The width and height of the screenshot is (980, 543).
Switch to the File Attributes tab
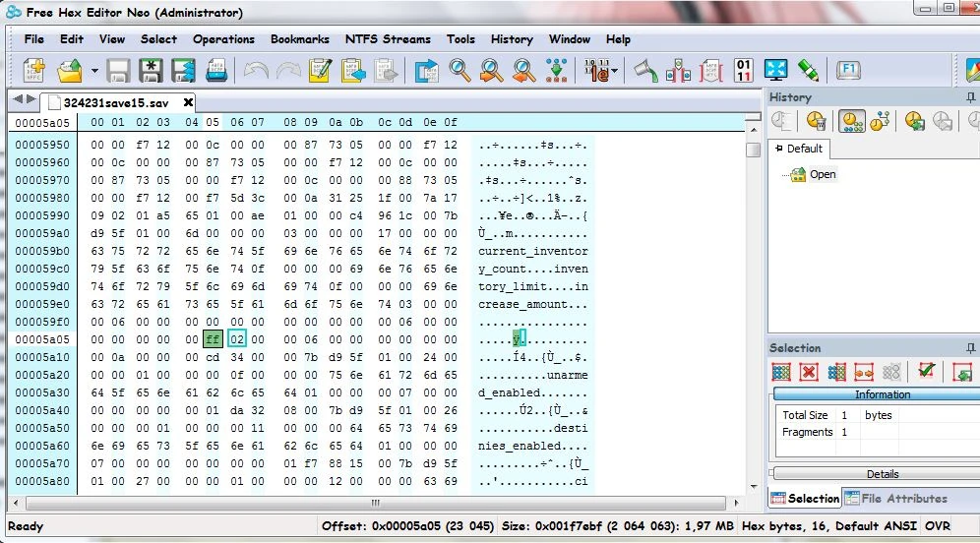[896, 498]
